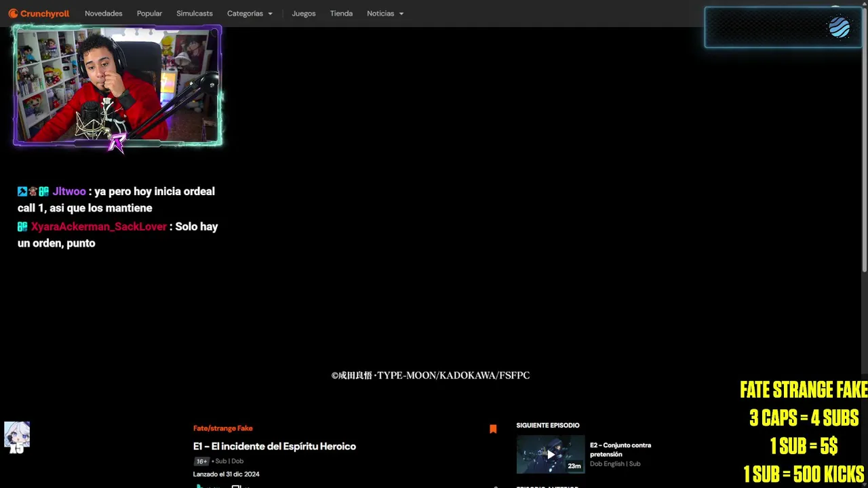Go to Novedades in the navbar
Screen dimensions: 868x488
click(x=104, y=14)
